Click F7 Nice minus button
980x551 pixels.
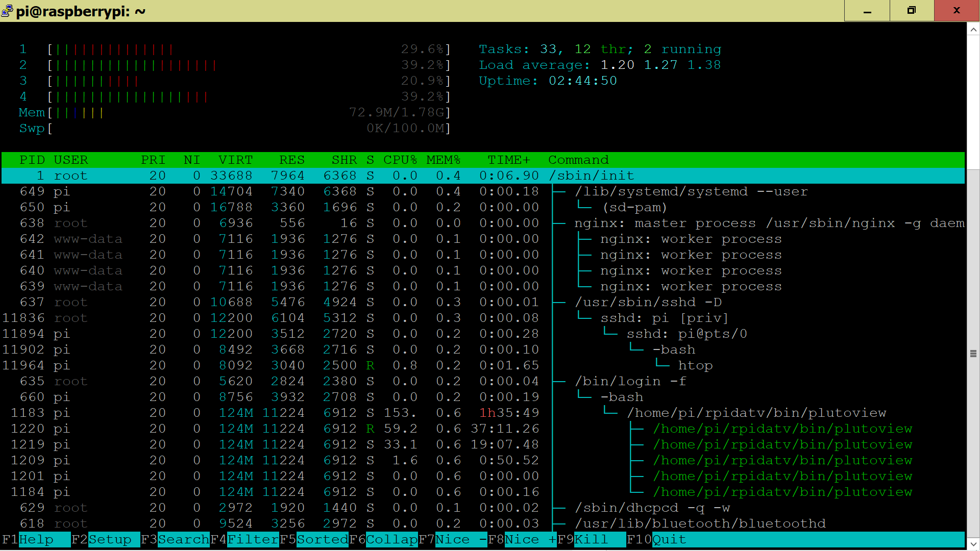pyautogui.click(x=453, y=539)
